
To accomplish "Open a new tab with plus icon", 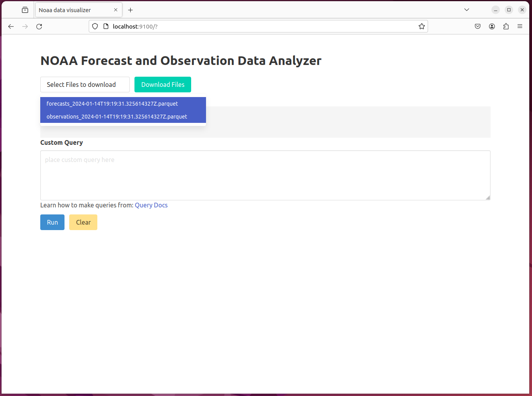I will point(131,10).
